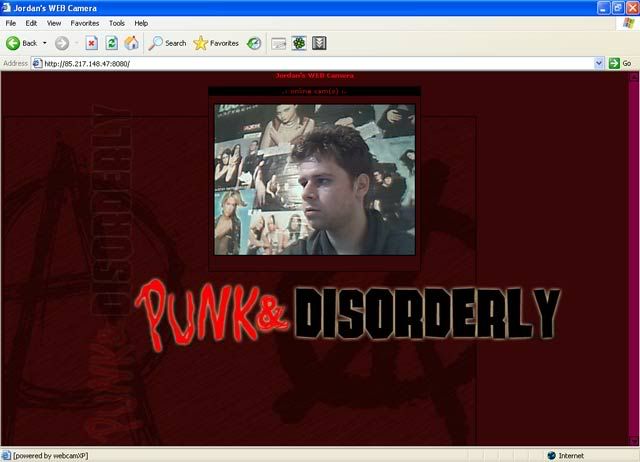Open the Back history dropdown arrow
Viewport: 640px width, 462px height.
point(44,43)
